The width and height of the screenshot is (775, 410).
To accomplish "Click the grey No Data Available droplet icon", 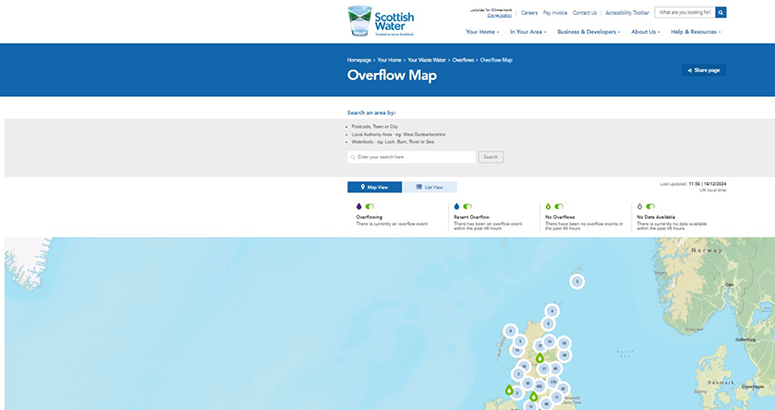I will tap(639, 206).
